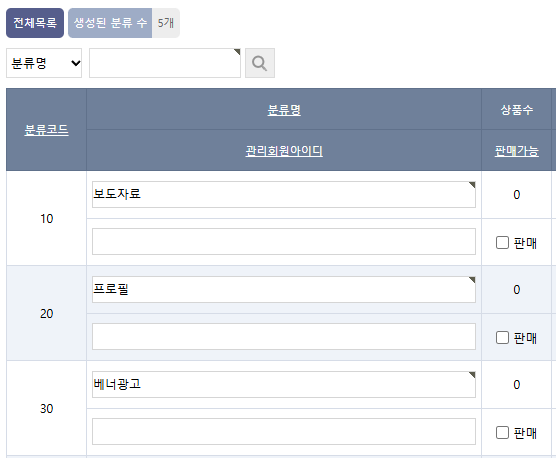Viewport: 556px width, 458px height.
Task: Click the search keyword input box
Action: 165,63
